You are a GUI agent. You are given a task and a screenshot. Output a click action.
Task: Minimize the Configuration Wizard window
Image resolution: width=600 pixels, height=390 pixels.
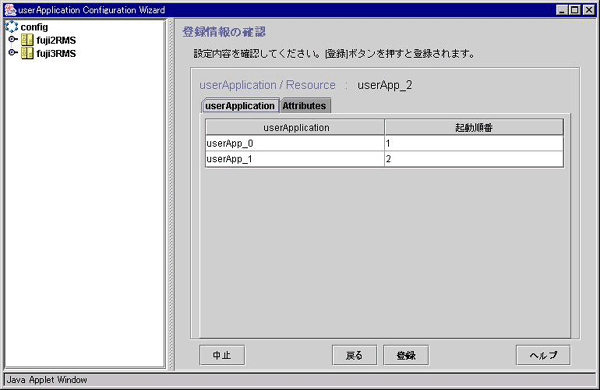561,10
